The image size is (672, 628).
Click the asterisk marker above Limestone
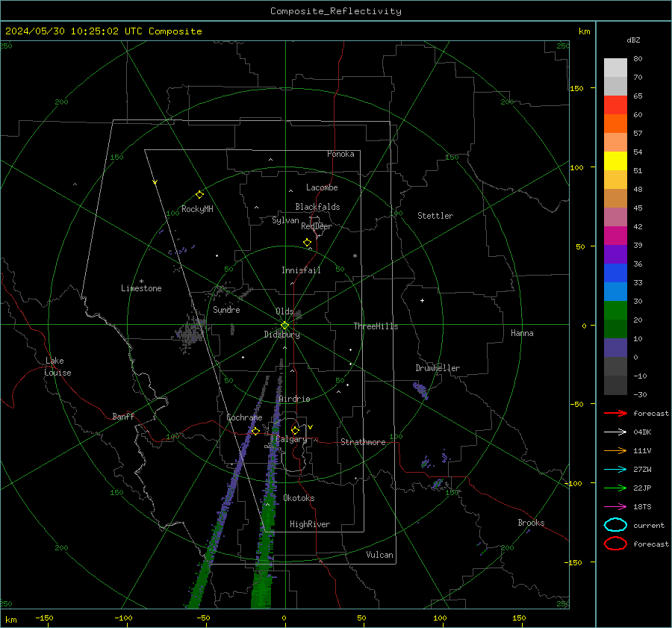coord(141,282)
